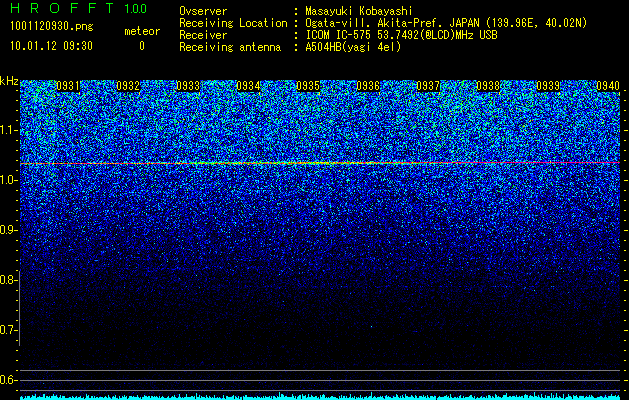
Task: Click the meteor count label
Action: 142,31
